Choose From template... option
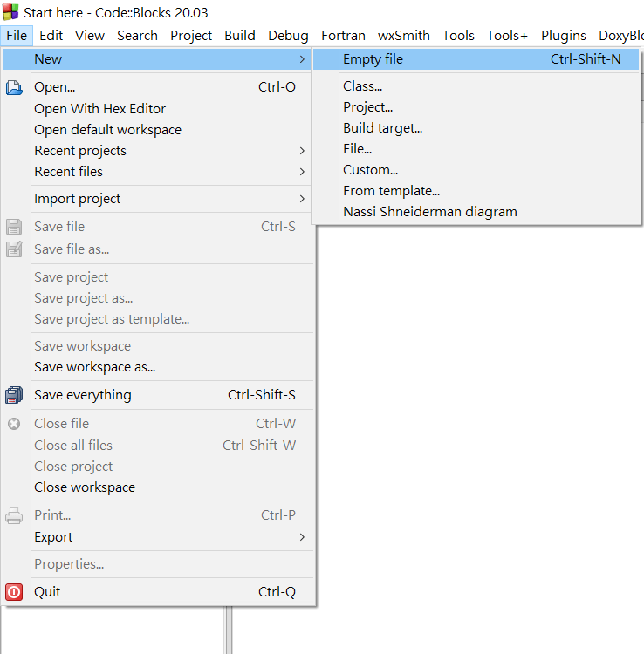The width and height of the screenshot is (644, 654). 476,191
